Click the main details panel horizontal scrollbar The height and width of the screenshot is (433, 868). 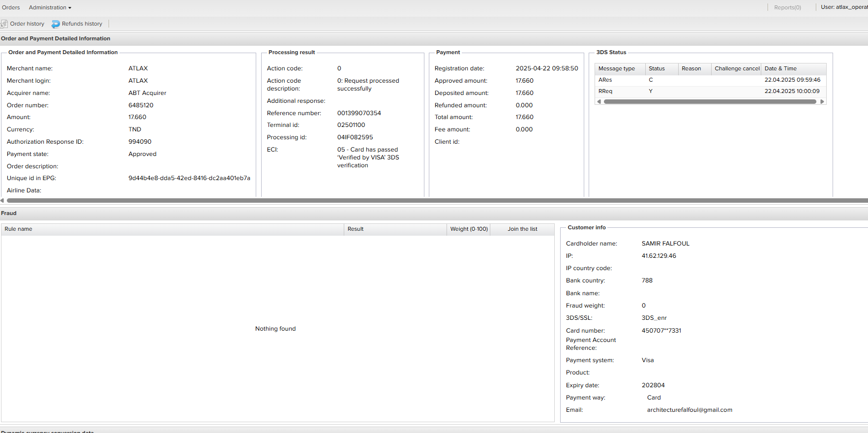[x=433, y=200]
